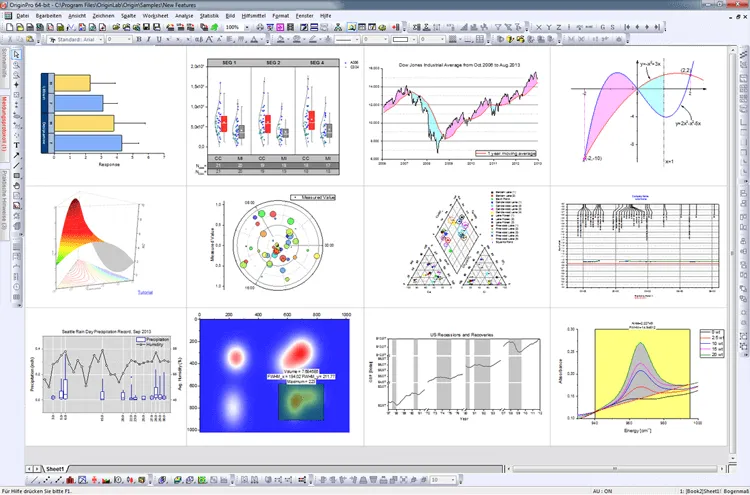Toggle Underline text formatting
This screenshot has height=495, width=750.
coord(159,40)
